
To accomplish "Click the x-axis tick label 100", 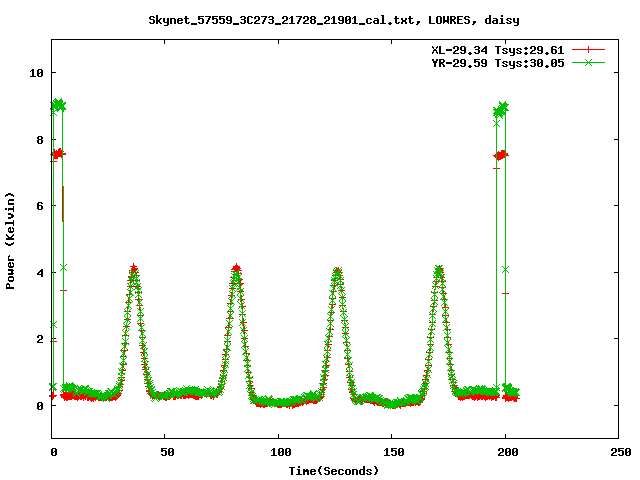I will tap(280, 452).
